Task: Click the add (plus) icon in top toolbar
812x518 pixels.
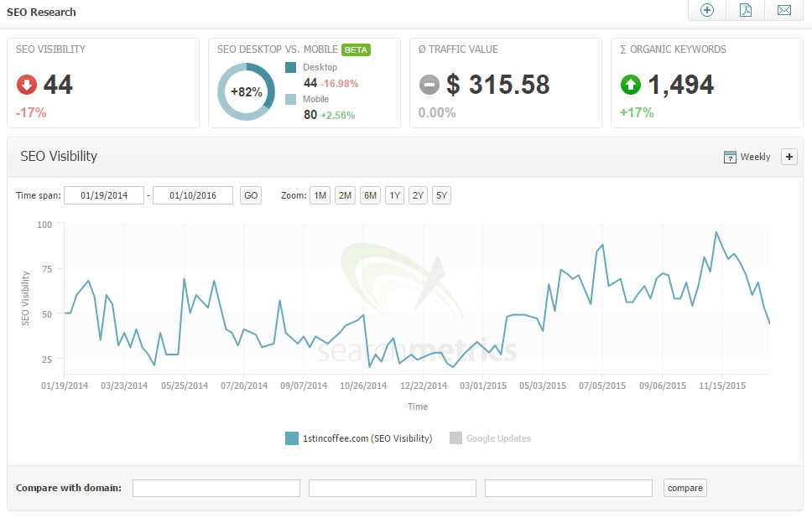Action: 706,10
